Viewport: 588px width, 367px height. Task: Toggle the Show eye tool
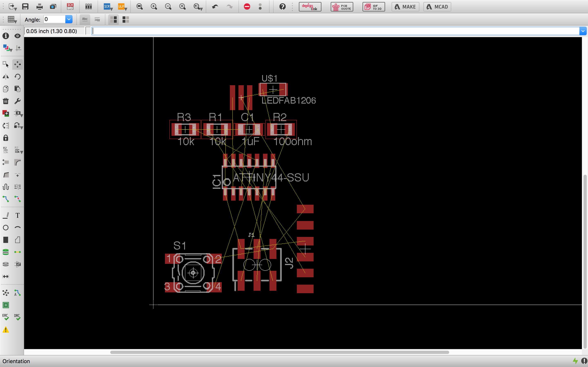[17, 36]
